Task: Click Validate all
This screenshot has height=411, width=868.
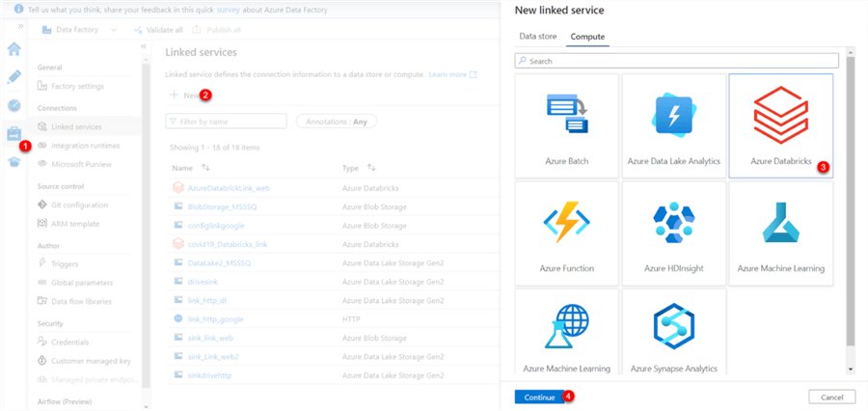Action: coord(159,30)
